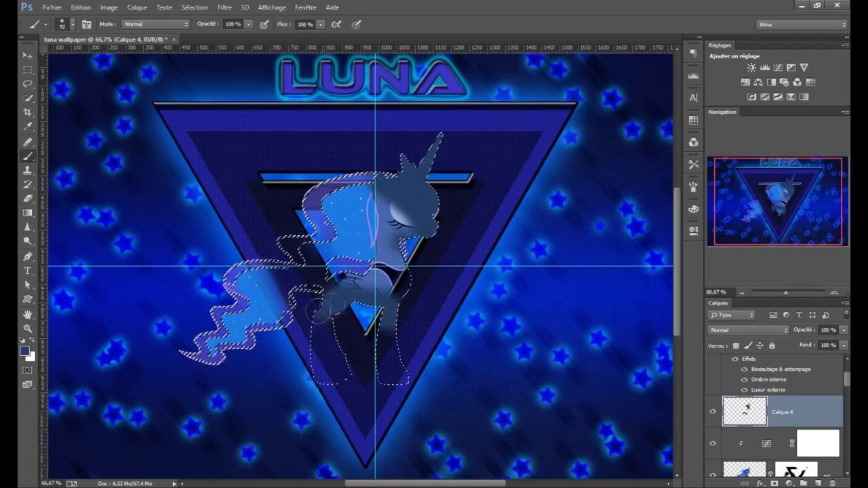Image resolution: width=868 pixels, height=488 pixels.
Task: Toggle visibility of Lueur externe effect
Action: click(745, 390)
